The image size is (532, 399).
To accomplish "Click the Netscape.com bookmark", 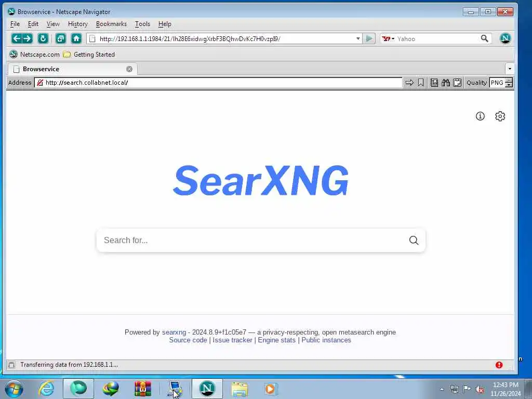I will click(34, 54).
